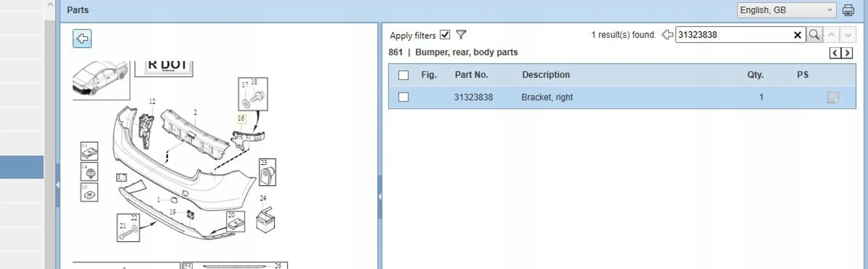Viewport: 868px width, 269px height.
Task: Select callout 13 clip box
Action: [x=89, y=151]
